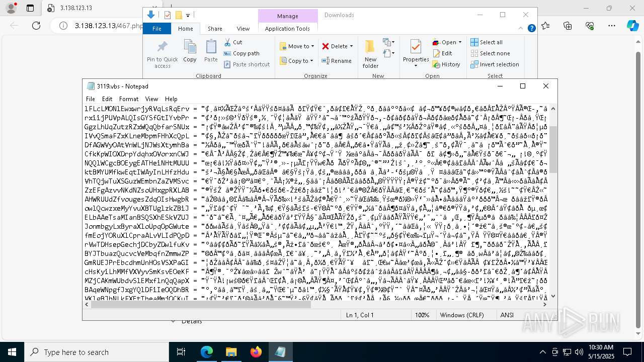Image resolution: width=644 pixels, height=362 pixels.
Task: Click the Explorer Help question mark icon
Action: [x=531, y=29]
